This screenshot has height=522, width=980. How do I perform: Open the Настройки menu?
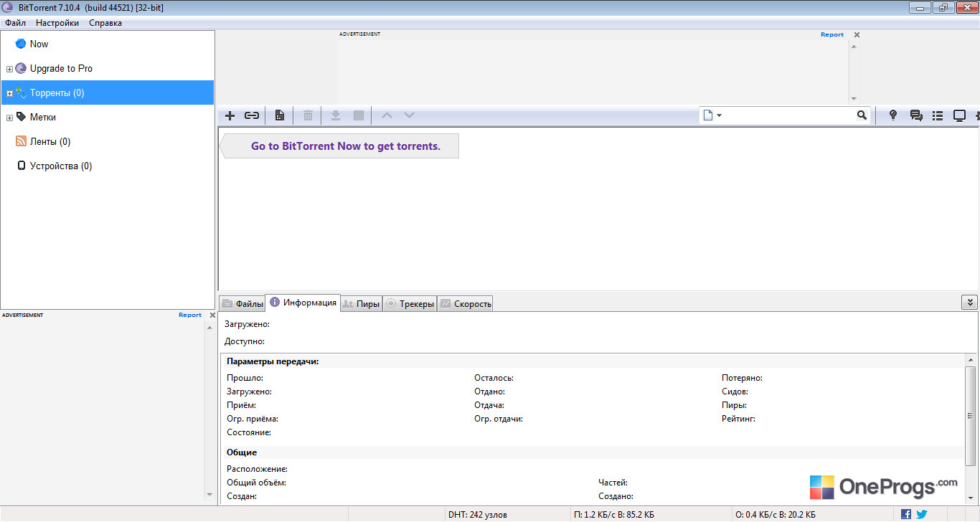click(x=57, y=23)
